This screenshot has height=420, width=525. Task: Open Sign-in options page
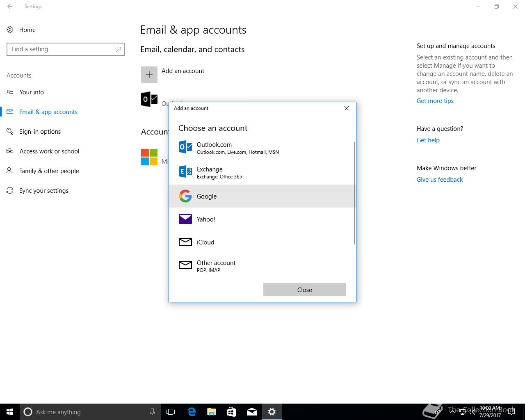(x=34, y=131)
